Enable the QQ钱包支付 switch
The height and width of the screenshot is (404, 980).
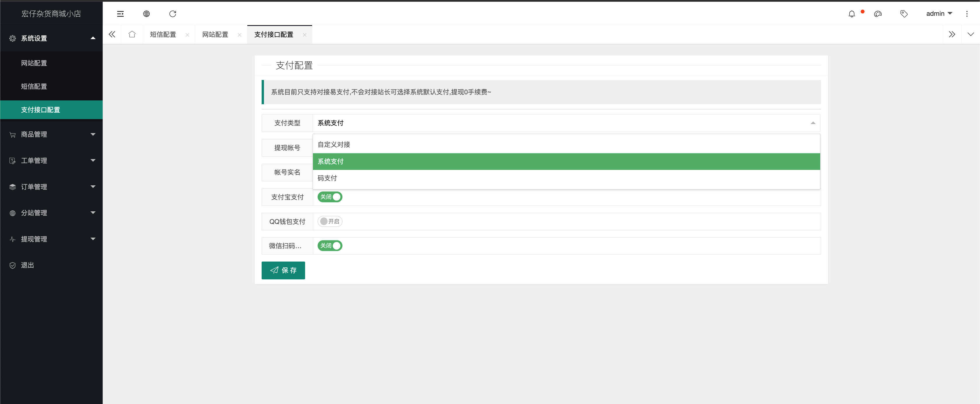(x=330, y=221)
